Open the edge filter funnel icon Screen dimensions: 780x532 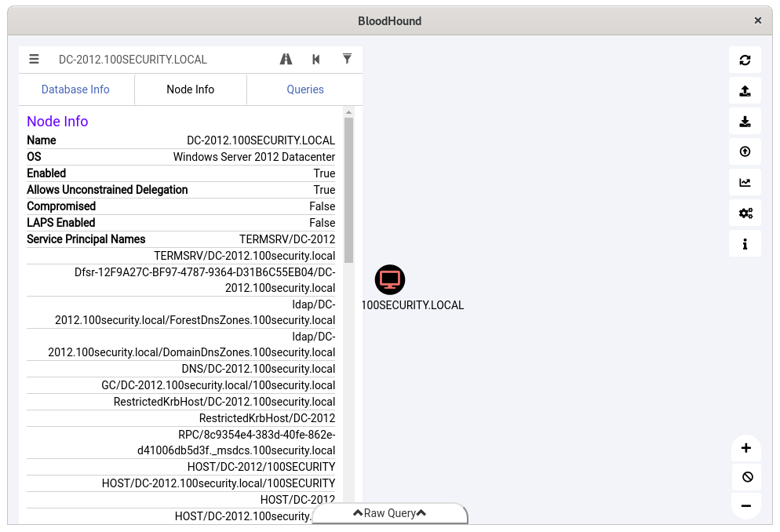coord(347,59)
